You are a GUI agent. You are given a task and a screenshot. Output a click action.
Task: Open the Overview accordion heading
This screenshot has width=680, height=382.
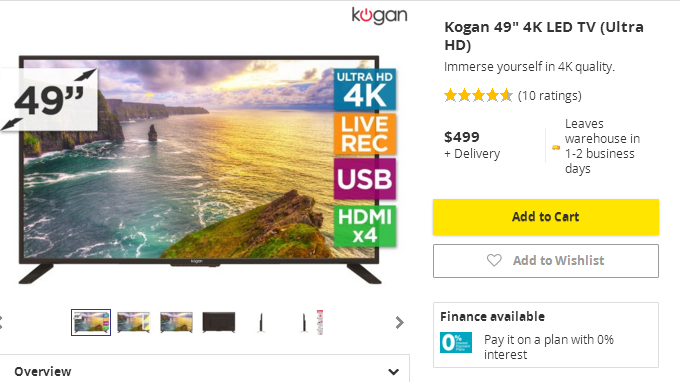coord(42,372)
